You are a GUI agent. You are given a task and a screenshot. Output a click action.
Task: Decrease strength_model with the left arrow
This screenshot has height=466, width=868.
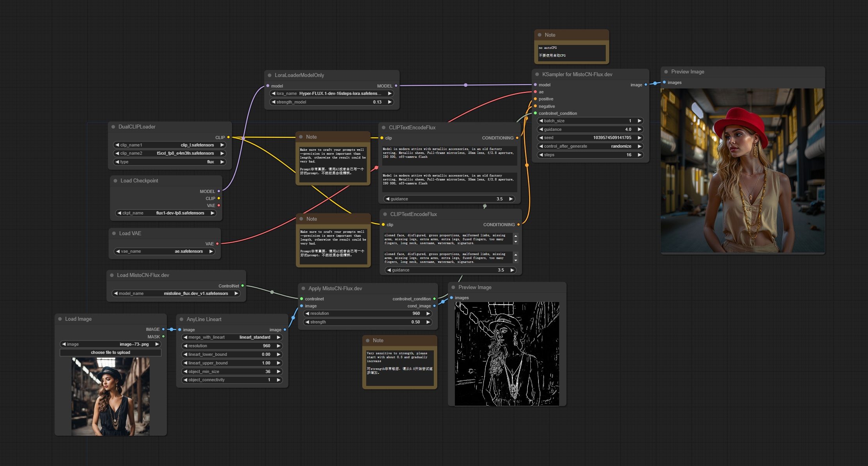pos(274,102)
